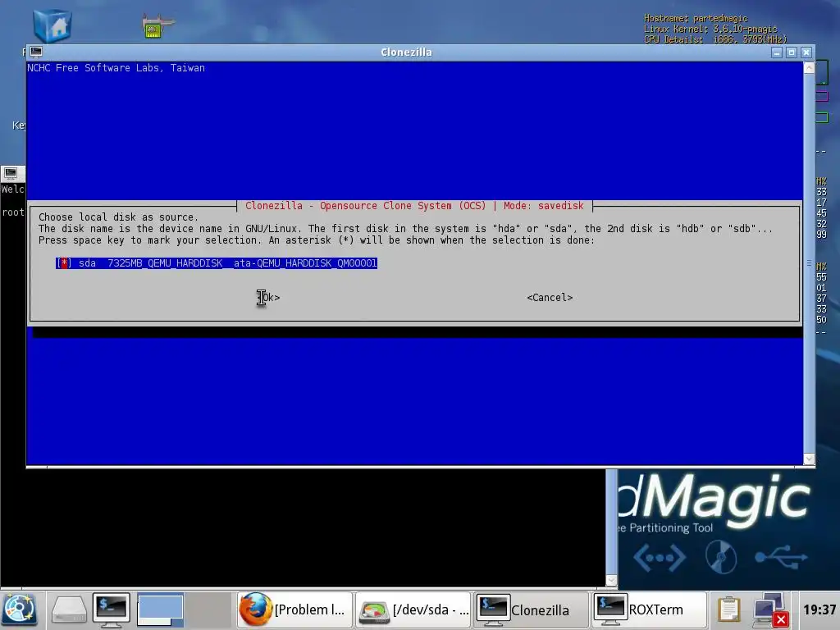Screen dimensions: 840x630
Task: Click Clonezilla scrollbar down arrow
Action: [809, 459]
